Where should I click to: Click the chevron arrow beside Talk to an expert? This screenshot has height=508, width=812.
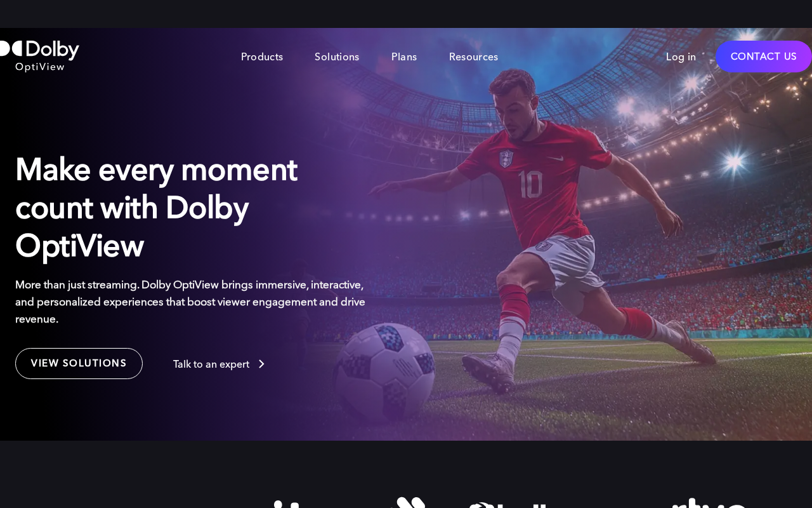tap(261, 364)
